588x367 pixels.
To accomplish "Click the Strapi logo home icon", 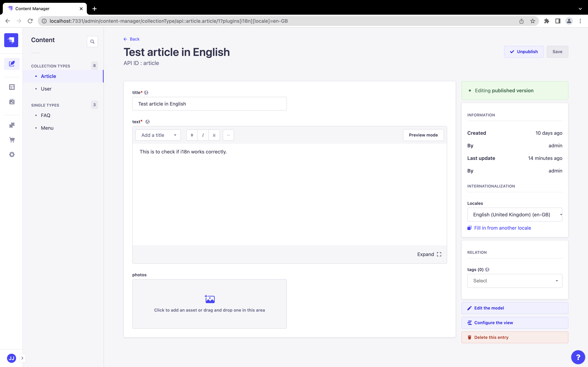I will 11,40.
